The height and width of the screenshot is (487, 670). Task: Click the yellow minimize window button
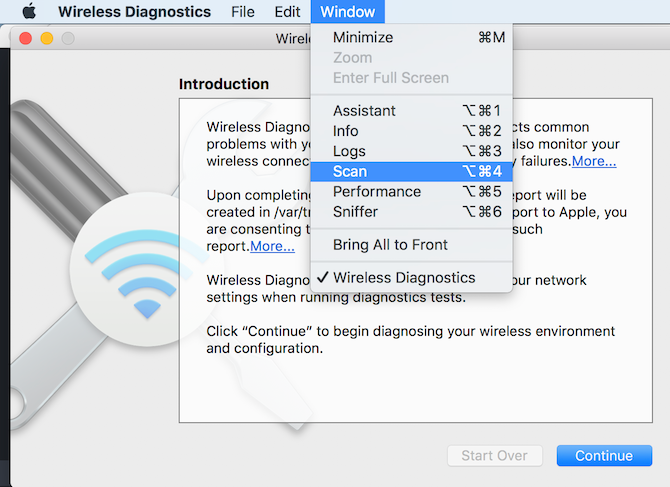pos(46,39)
